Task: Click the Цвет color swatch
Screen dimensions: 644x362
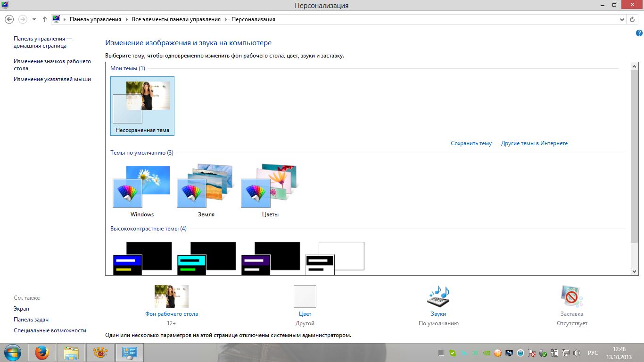Action: pyautogui.click(x=305, y=297)
